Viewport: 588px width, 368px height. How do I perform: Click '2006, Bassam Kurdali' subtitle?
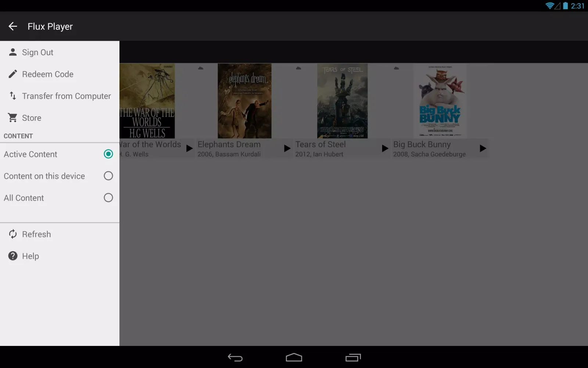pos(229,154)
